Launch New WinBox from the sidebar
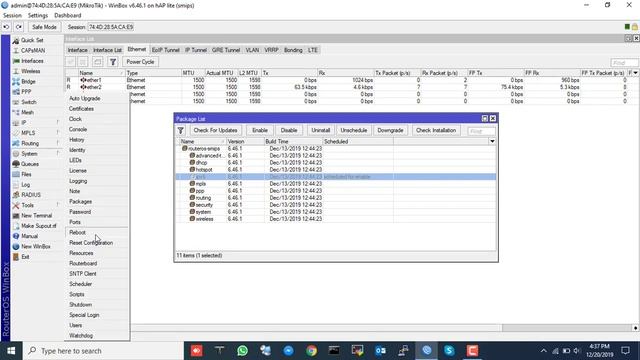This screenshot has height=360, width=640. click(36, 247)
